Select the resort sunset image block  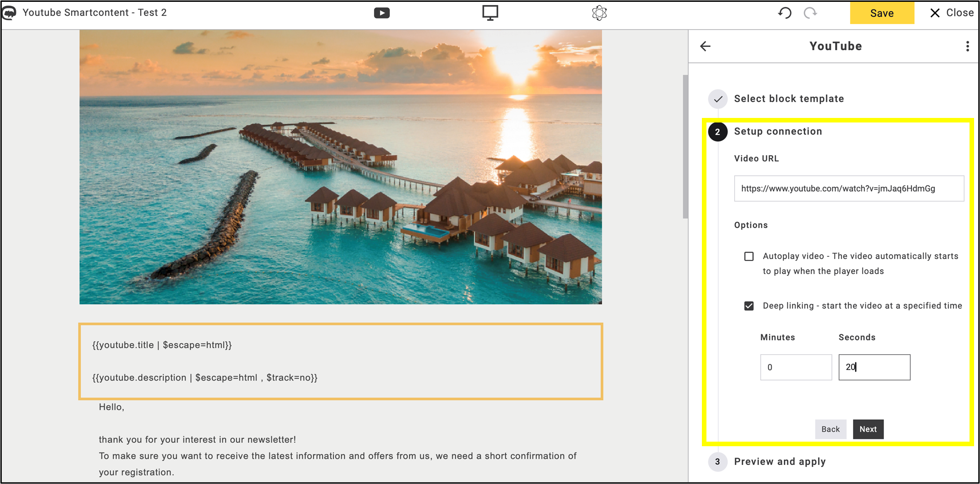tap(340, 167)
